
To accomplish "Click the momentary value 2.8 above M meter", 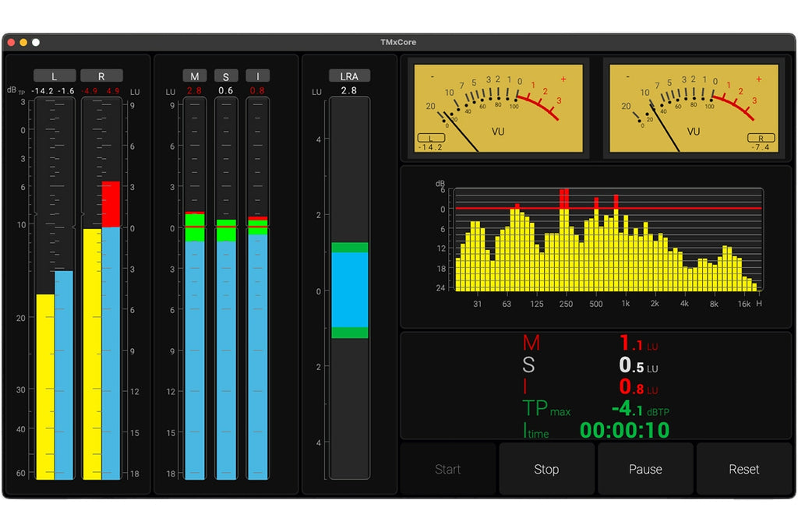I will 194,90.
